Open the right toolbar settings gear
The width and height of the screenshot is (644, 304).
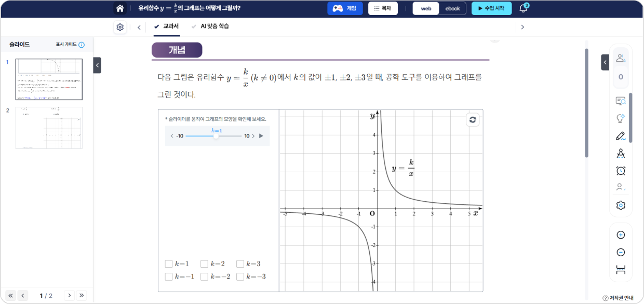[x=621, y=205]
